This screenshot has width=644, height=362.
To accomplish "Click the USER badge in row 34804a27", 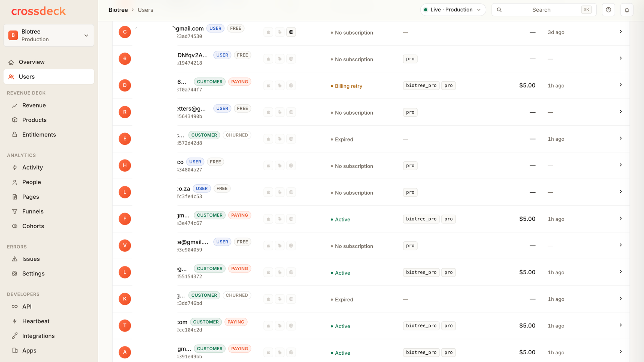I will (x=195, y=162).
